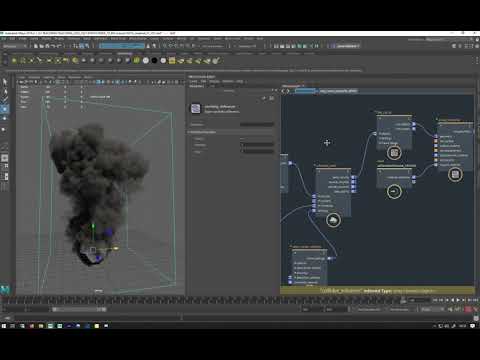The image size is (480, 360).
Task: Open the viewport View menu
Action: tap(22, 77)
